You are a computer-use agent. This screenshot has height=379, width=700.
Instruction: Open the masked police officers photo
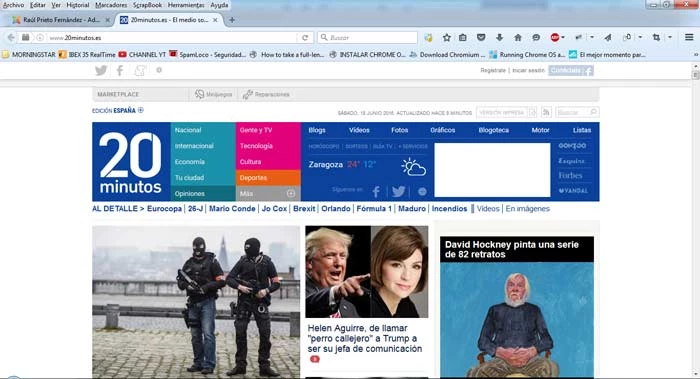[196, 302]
